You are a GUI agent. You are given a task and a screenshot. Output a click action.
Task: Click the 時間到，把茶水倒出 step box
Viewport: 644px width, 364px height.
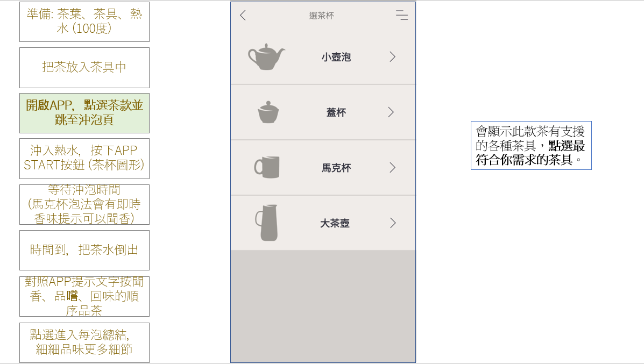click(84, 251)
